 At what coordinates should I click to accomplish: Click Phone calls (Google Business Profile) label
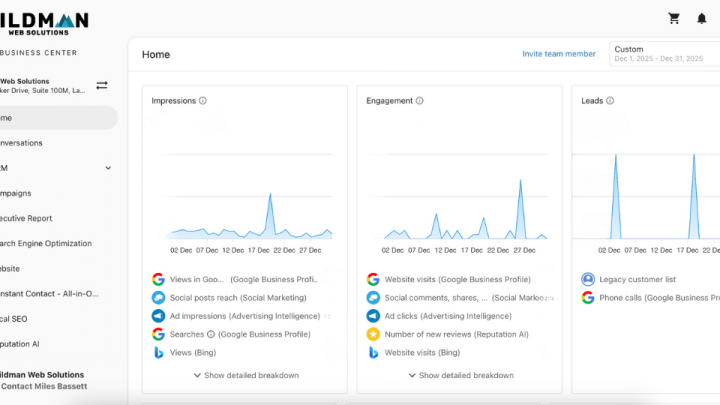pos(659,298)
